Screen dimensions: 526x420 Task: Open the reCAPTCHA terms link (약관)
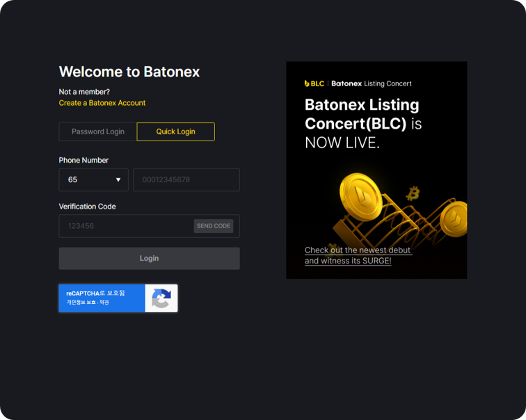point(104,302)
